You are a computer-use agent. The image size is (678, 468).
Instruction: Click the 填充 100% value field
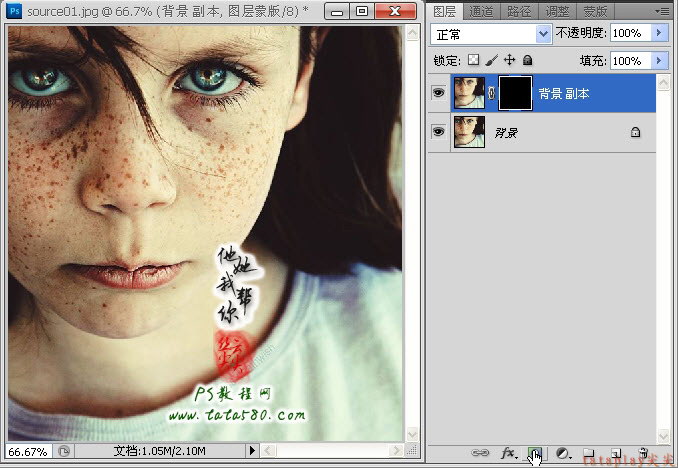631,61
